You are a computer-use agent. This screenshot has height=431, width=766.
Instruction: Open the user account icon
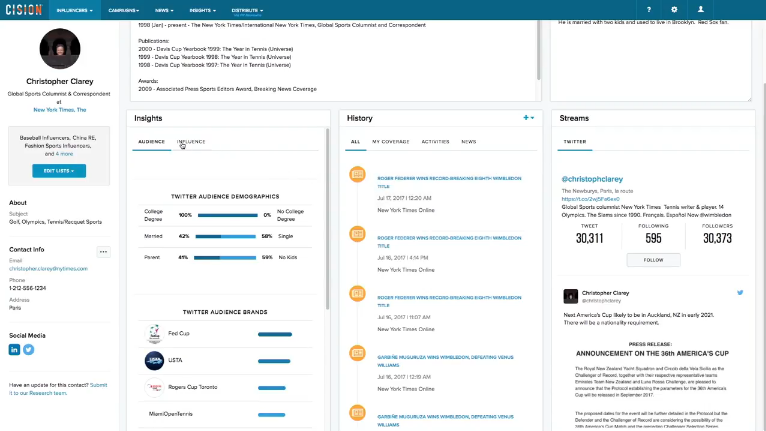tap(701, 10)
